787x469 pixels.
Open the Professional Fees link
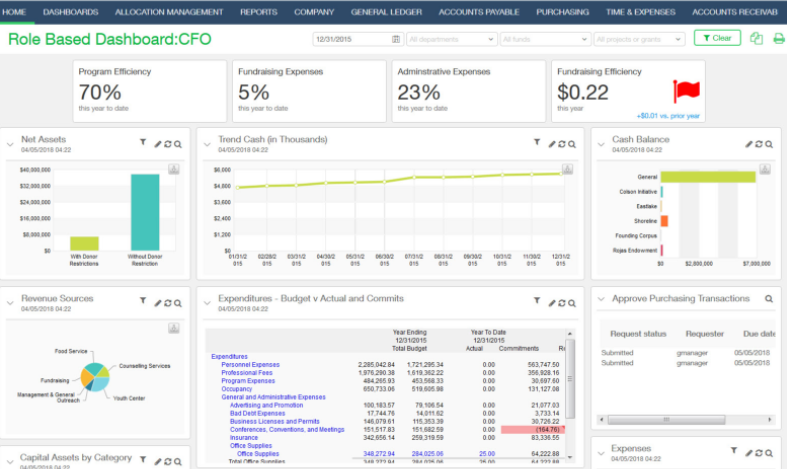(x=247, y=373)
